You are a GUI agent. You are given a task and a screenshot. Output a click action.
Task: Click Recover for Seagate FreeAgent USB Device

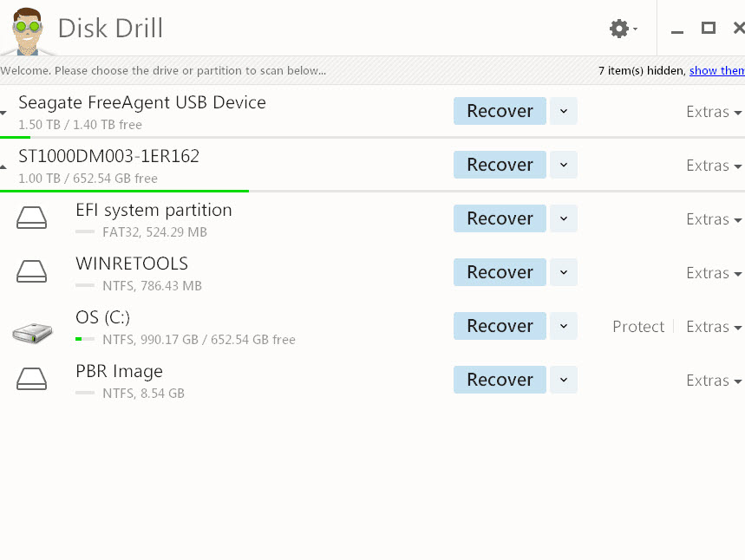pyautogui.click(x=500, y=111)
